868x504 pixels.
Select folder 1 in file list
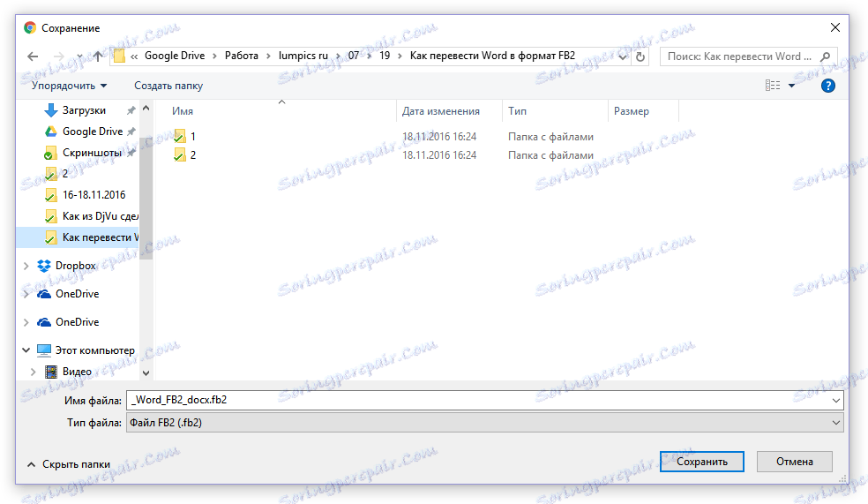pos(192,136)
